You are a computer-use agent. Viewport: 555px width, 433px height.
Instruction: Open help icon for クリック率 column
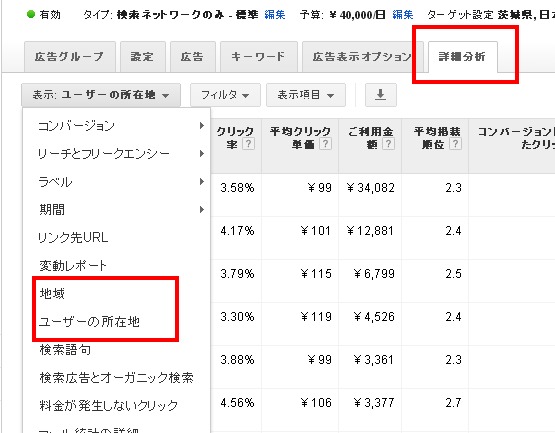click(x=248, y=144)
